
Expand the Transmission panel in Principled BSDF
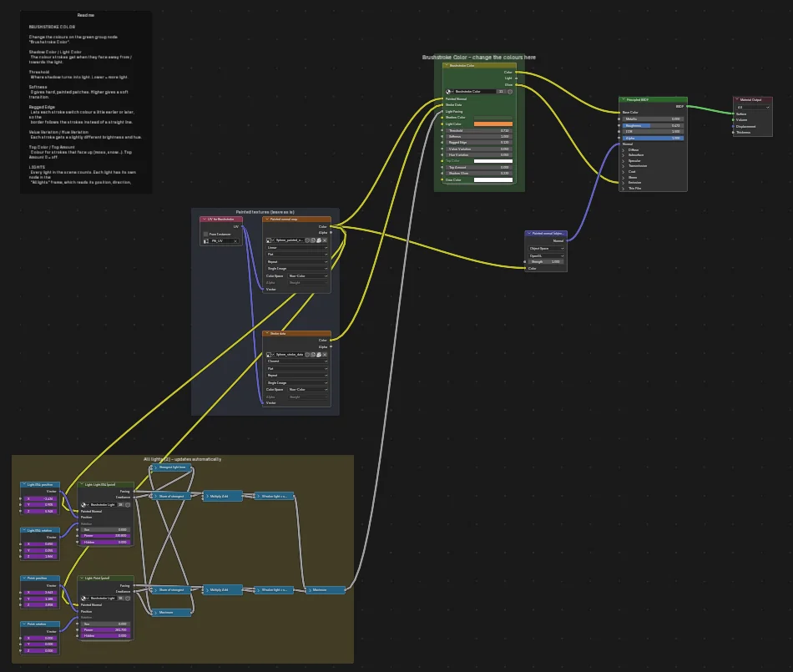click(623, 166)
